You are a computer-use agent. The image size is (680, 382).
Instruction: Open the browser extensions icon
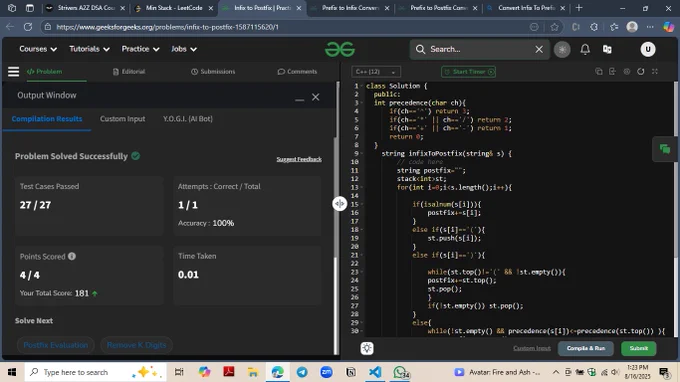pos(594,27)
